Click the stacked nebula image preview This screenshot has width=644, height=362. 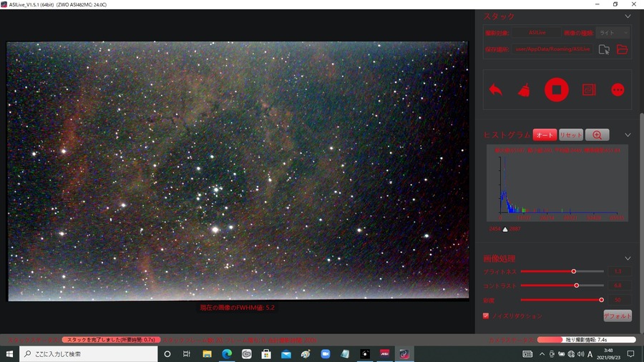coord(238,171)
